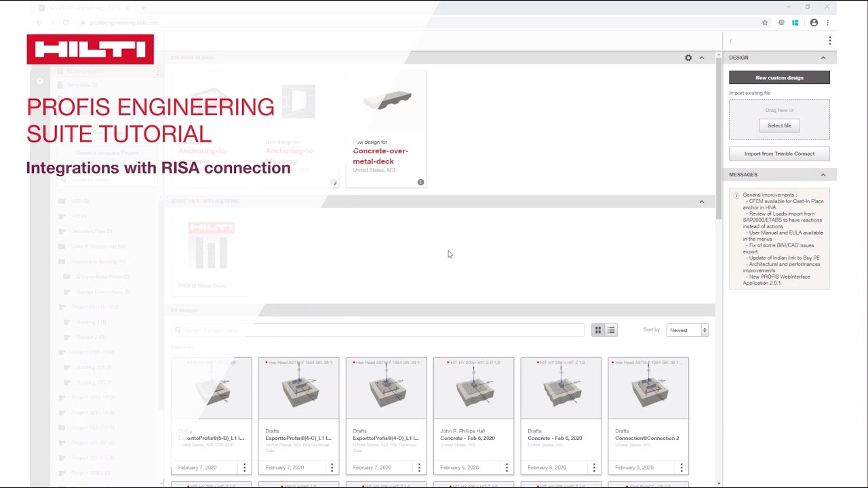Click Select file button
Viewport: 868px width, 488px height.
[x=779, y=125]
